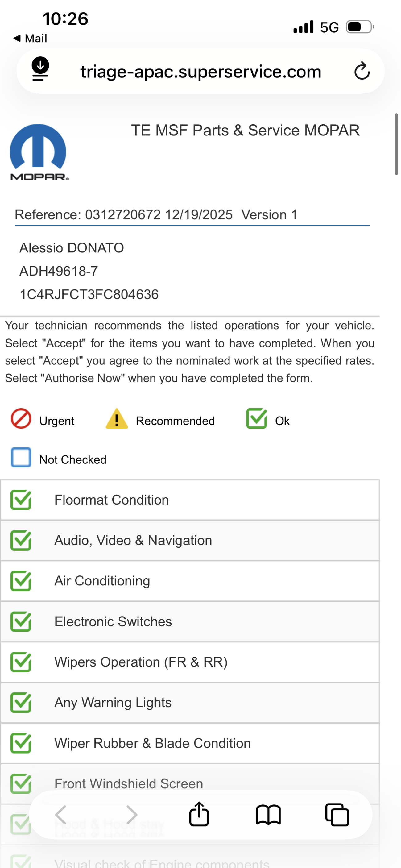Tap the Safari forward arrow
401x868 pixels.
(x=131, y=815)
